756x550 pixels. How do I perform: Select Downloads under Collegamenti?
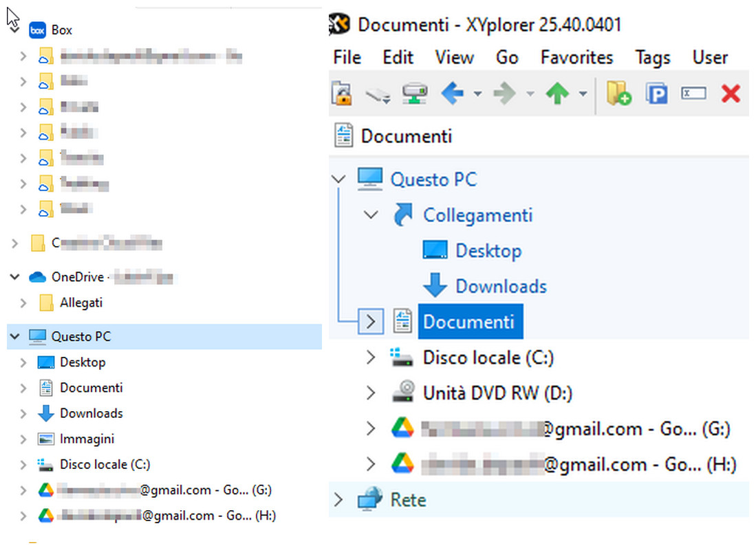pos(501,286)
